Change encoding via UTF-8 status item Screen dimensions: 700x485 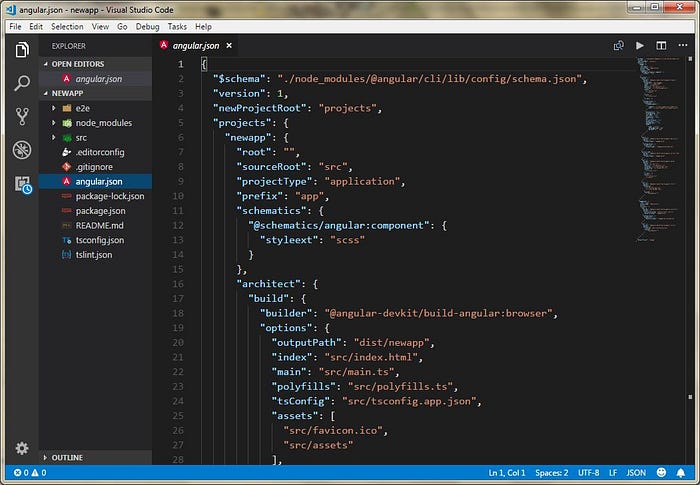click(588, 472)
